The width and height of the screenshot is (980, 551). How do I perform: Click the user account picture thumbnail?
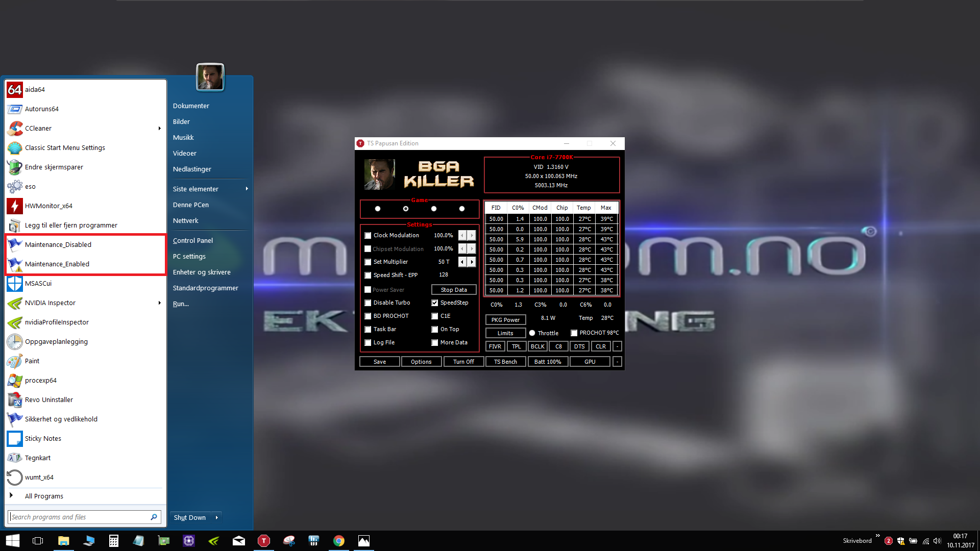point(210,77)
